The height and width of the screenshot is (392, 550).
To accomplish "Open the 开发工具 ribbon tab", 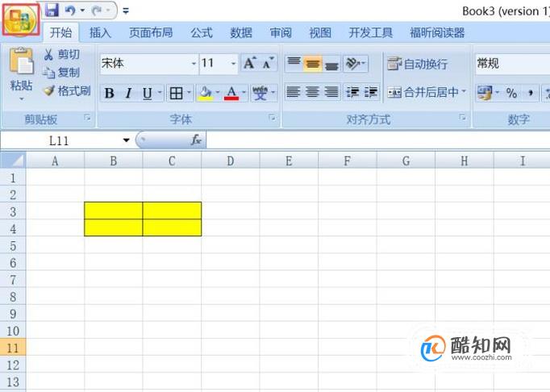I will (x=370, y=32).
